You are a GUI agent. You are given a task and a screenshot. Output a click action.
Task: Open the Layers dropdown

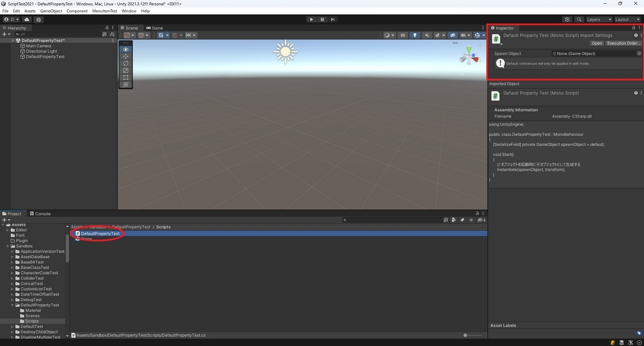click(x=597, y=19)
